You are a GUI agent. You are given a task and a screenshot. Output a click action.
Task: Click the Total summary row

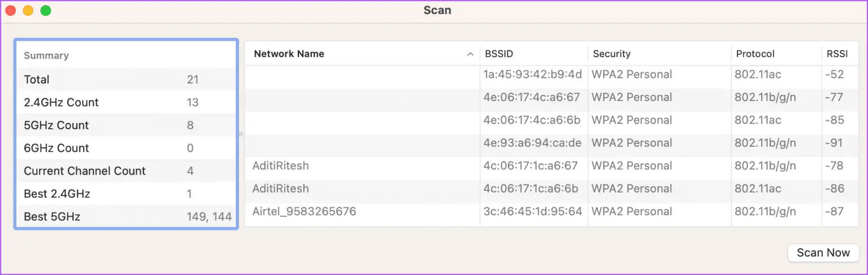point(126,80)
